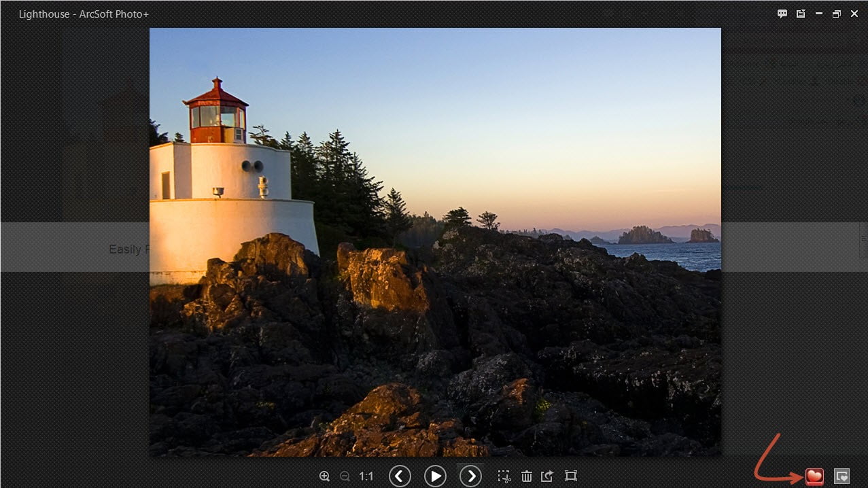Toggle the favorites frame overlay icon

(x=840, y=476)
